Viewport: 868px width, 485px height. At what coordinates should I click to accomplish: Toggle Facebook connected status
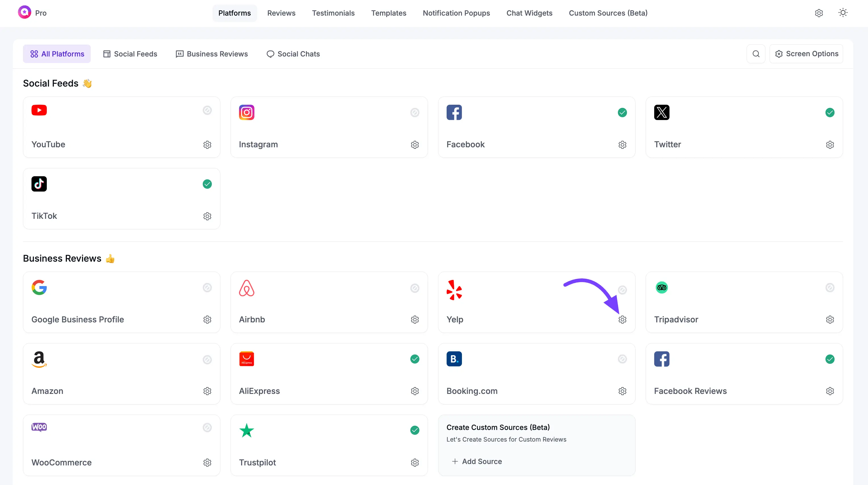tap(622, 113)
